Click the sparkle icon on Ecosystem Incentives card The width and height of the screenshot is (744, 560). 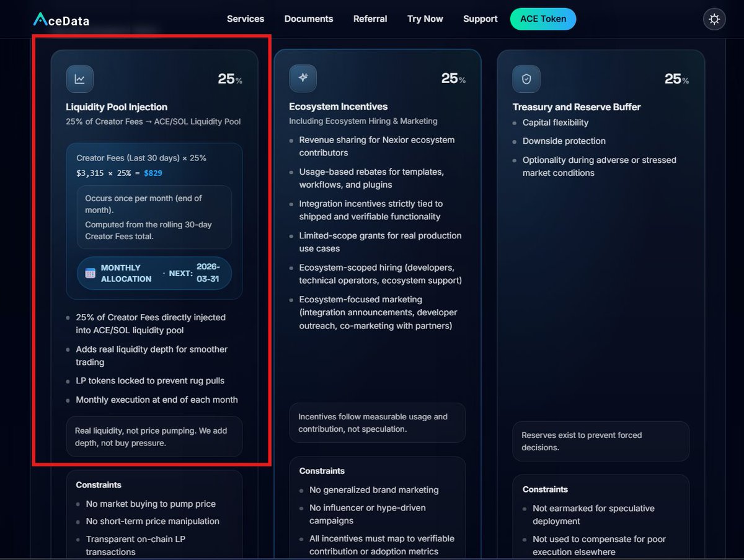pyautogui.click(x=303, y=78)
